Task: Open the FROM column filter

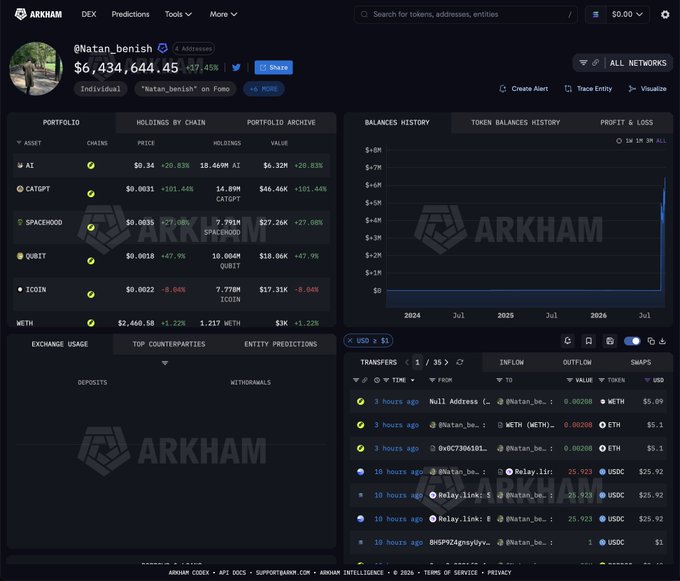Action: point(432,380)
